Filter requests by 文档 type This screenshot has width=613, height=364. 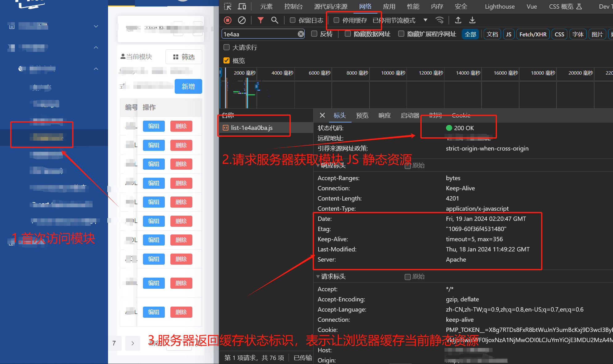pos(492,34)
